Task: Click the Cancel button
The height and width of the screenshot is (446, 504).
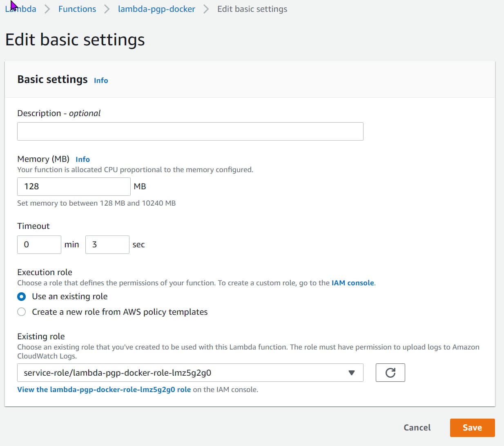Action: point(417,428)
